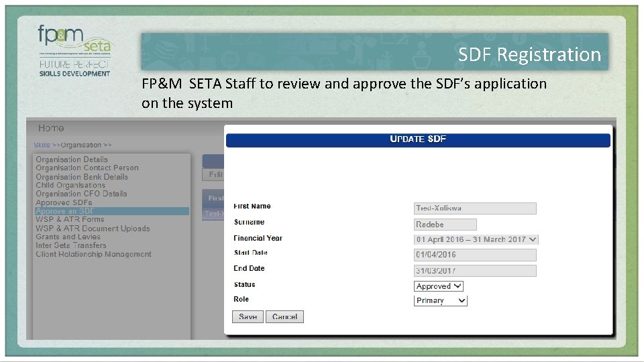Viewport: 644px width, 362px height.
Task: Click the End Date field 31/03/2017
Action: click(x=475, y=271)
